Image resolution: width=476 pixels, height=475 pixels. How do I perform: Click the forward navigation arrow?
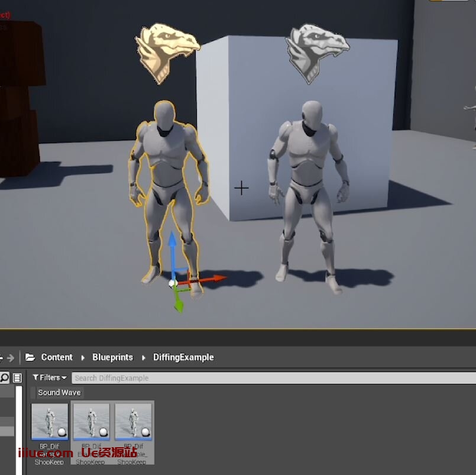[11, 357]
